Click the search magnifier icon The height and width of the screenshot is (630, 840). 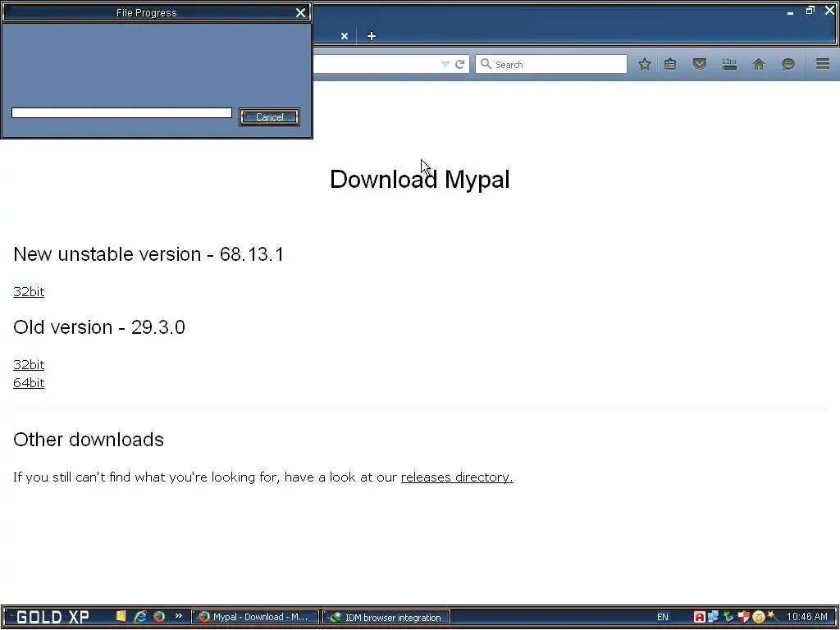point(486,64)
